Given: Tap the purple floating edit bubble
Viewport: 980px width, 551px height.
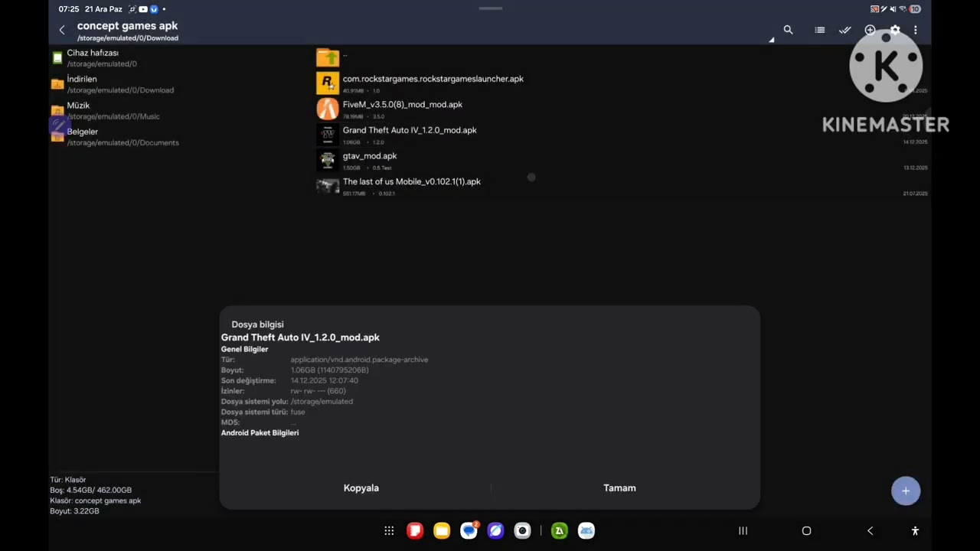Looking at the screenshot, I should point(59,125).
